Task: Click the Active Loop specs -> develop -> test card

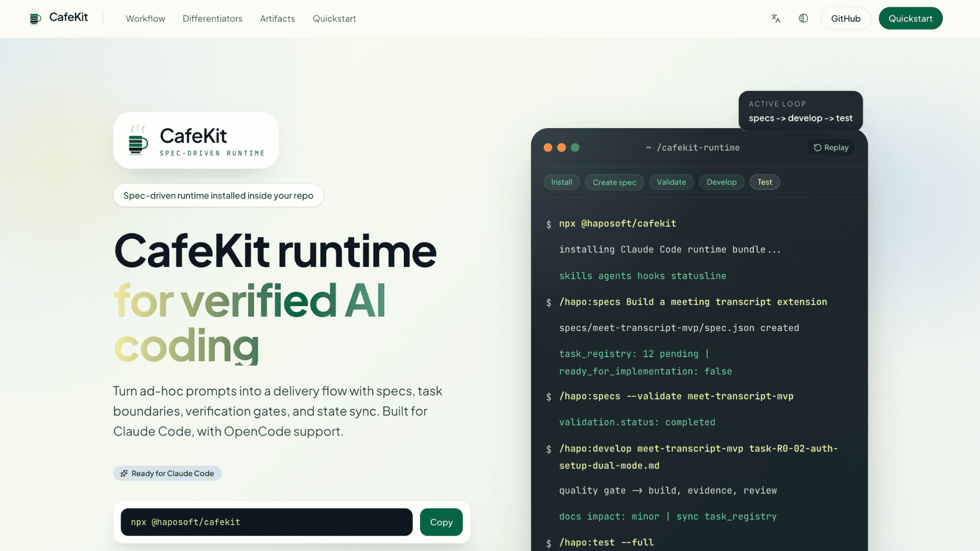Action: (800, 111)
